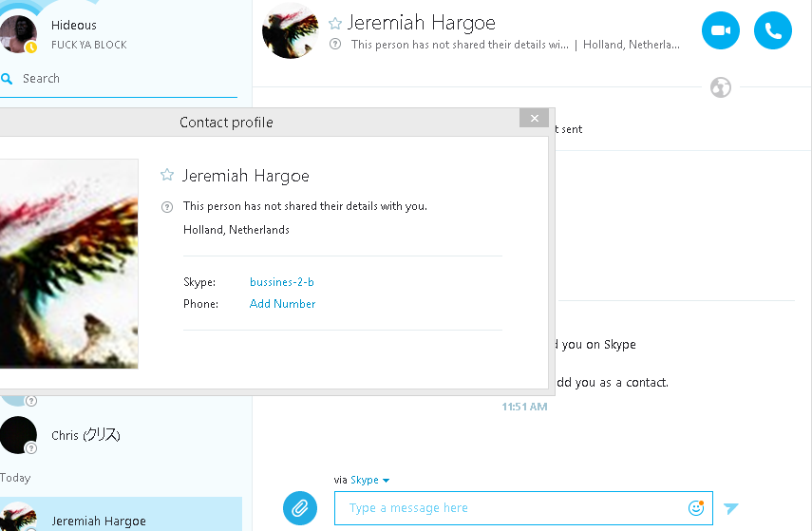812x531 pixels.
Task: Toggle favorite star inside Contact profile dialog
Action: (167, 176)
